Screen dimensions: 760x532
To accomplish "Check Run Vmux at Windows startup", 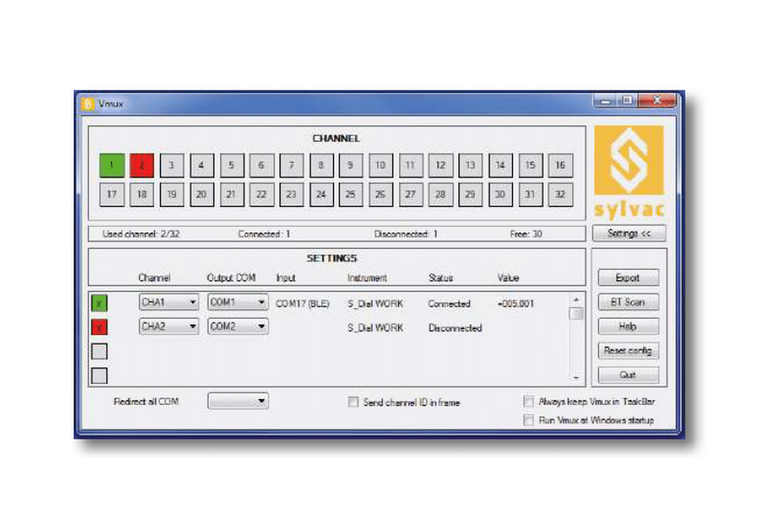I will tap(529, 420).
